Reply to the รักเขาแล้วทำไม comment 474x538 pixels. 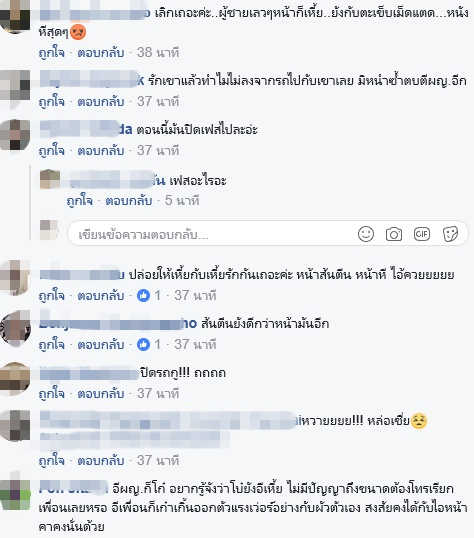(x=101, y=102)
